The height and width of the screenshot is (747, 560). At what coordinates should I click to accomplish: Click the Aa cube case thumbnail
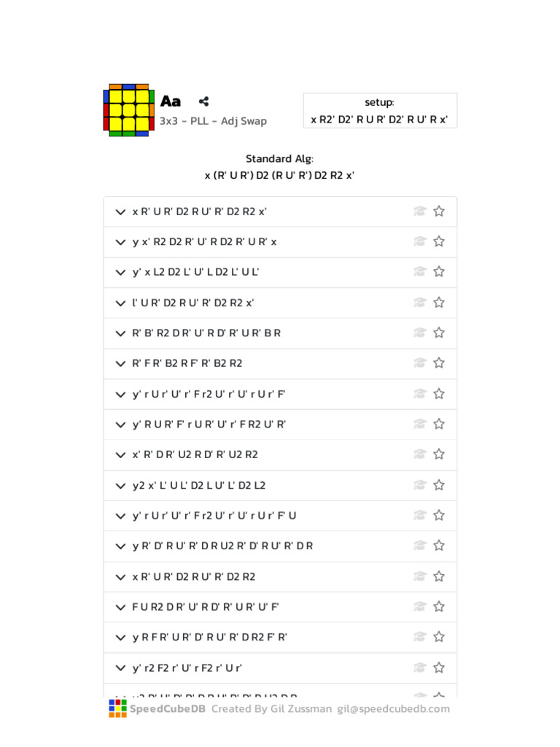tap(128, 110)
